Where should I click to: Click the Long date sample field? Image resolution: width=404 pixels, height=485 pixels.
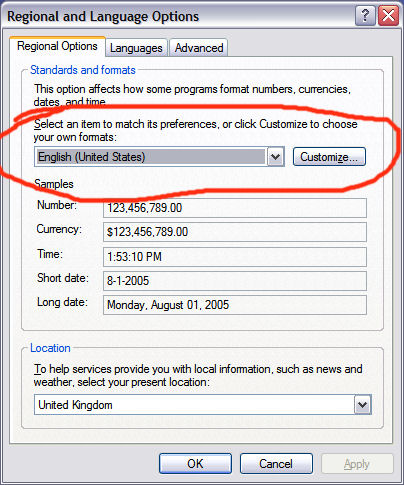click(235, 305)
